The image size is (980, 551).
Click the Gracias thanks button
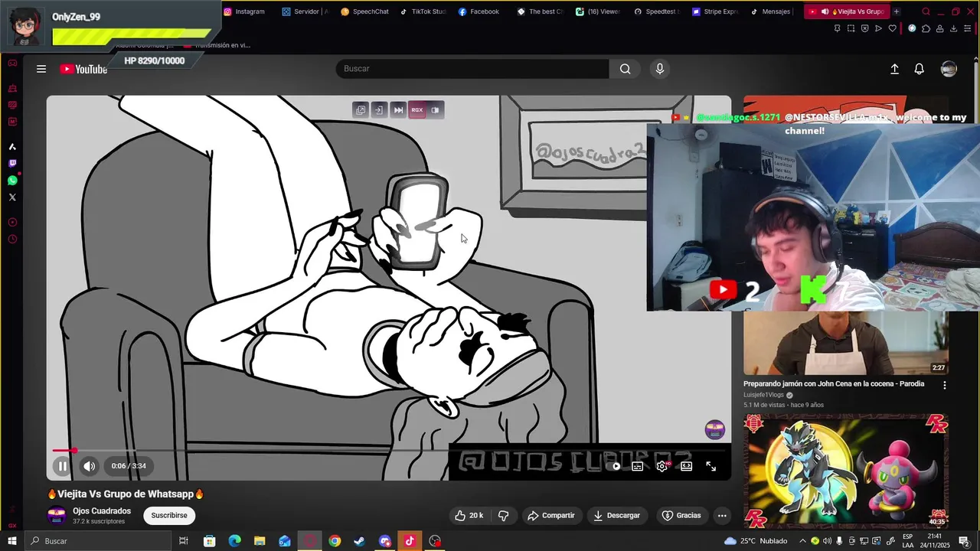(681, 516)
